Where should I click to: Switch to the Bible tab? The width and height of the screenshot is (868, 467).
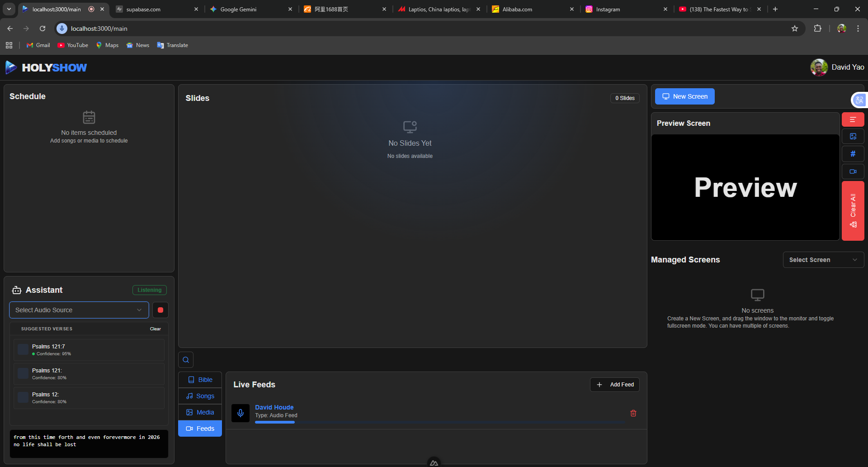pyautogui.click(x=200, y=380)
